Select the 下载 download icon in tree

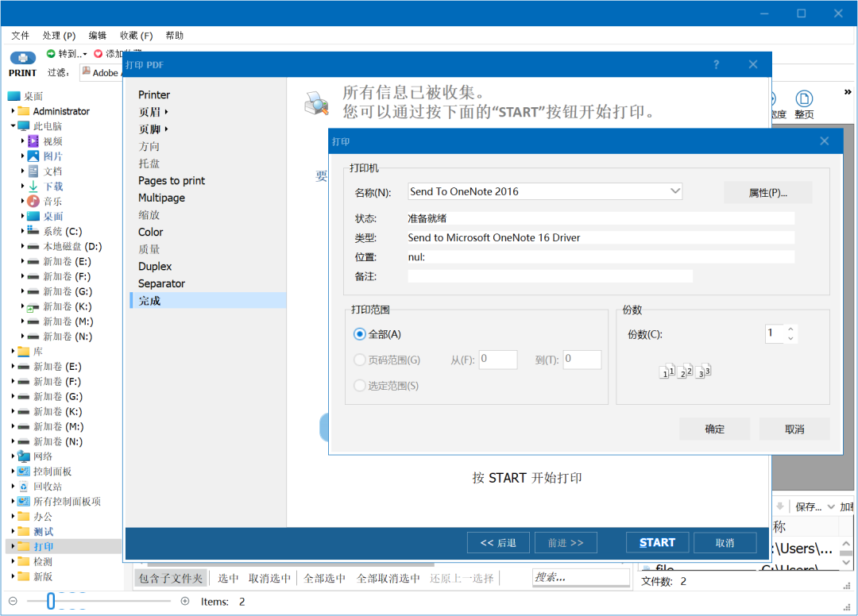pyautogui.click(x=33, y=187)
